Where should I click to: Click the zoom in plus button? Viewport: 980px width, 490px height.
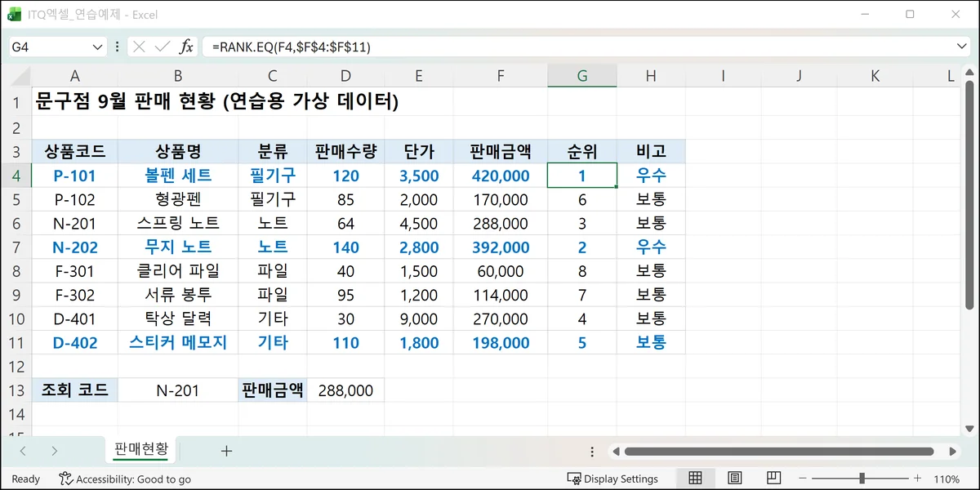(917, 479)
